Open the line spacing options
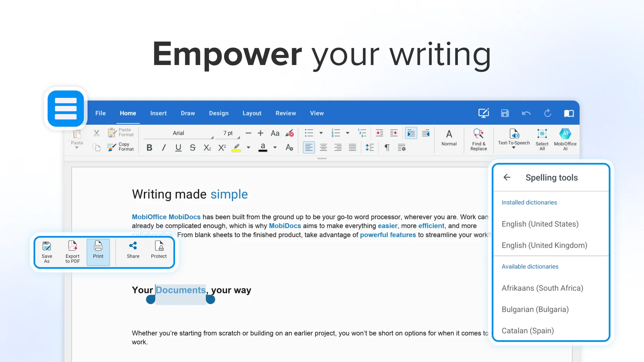644x362 pixels. click(370, 147)
